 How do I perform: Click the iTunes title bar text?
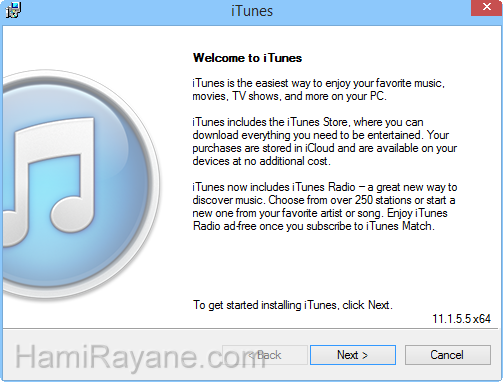(x=252, y=11)
